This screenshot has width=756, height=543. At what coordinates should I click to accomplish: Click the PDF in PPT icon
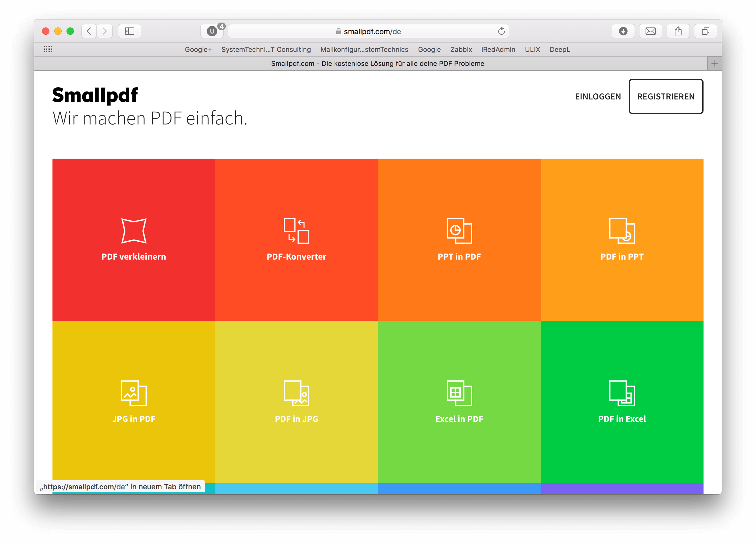pos(622,231)
